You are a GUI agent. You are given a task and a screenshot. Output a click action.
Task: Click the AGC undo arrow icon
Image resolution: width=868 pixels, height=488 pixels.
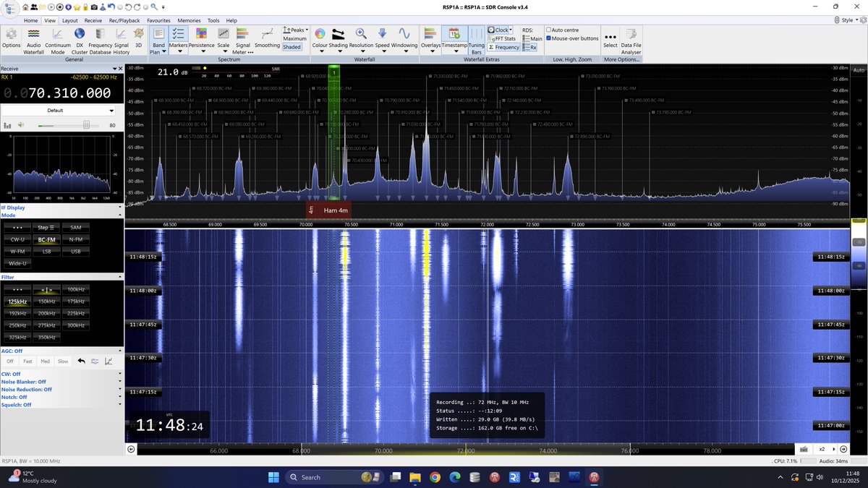coord(82,361)
